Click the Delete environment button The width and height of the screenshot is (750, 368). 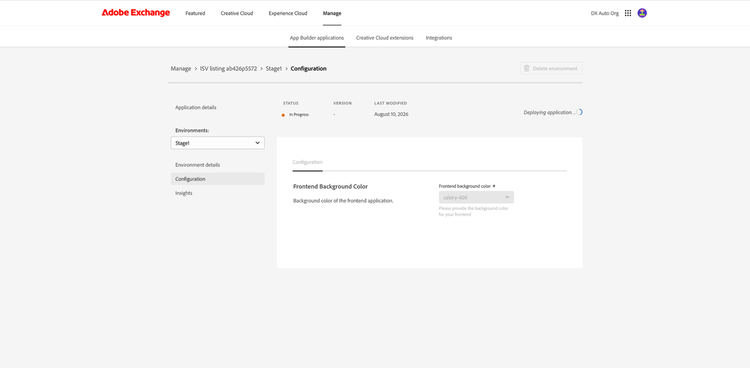[x=551, y=68]
